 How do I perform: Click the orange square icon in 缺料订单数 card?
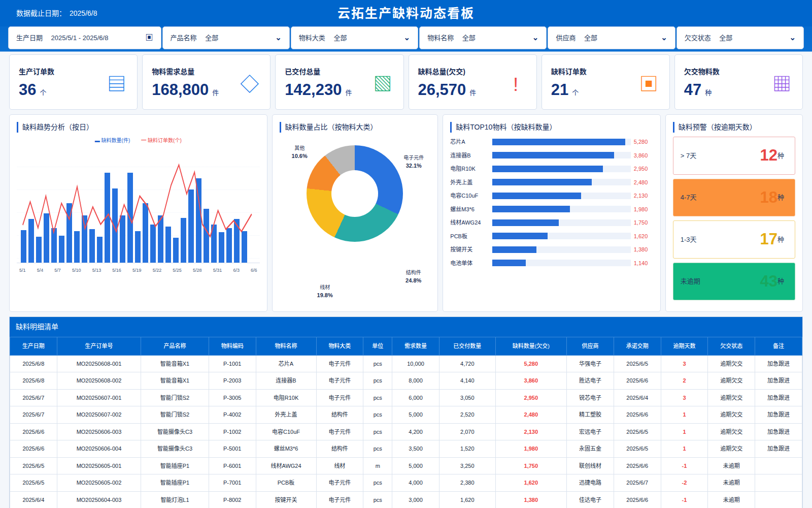(x=649, y=84)
